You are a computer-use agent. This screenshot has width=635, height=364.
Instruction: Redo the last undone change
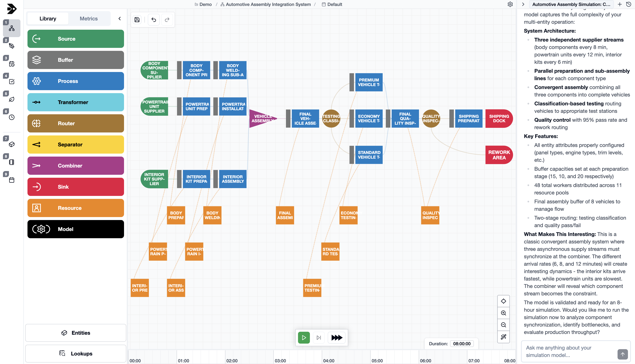tap(167, 19)
